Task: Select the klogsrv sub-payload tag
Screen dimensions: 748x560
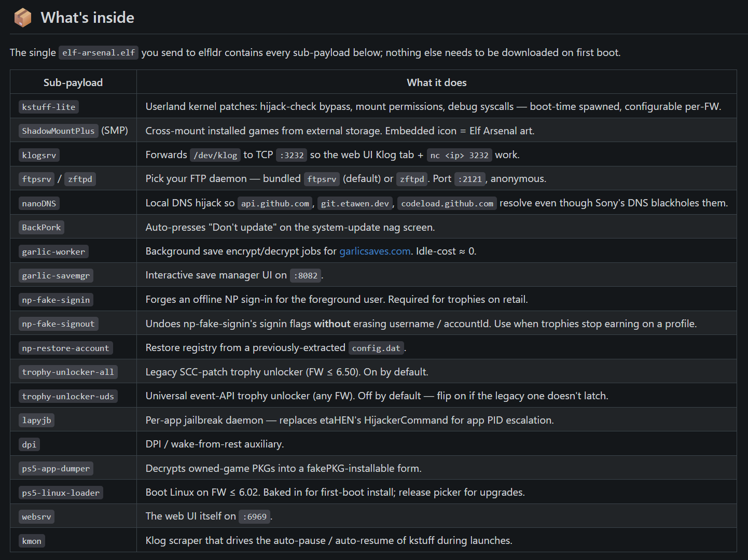Action: [x=39, y=155]
